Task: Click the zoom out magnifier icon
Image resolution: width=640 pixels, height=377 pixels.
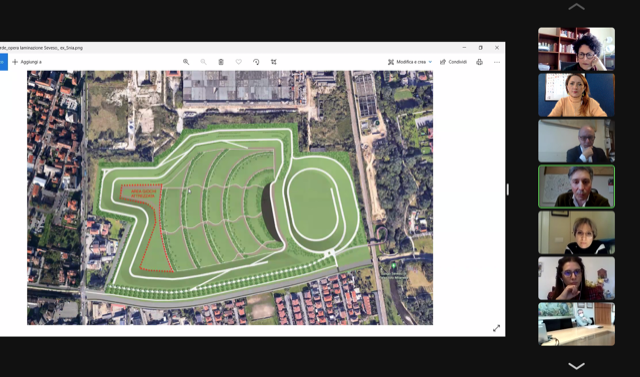Action: (203, 62)
